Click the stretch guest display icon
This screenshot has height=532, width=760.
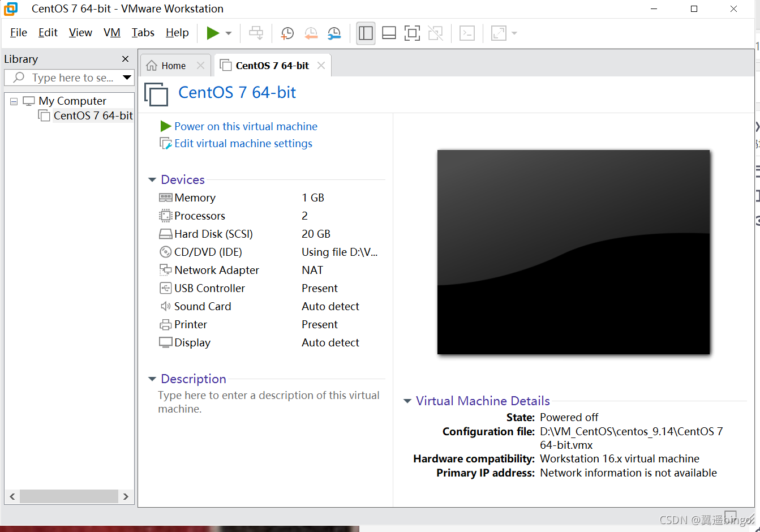(499, 33)
